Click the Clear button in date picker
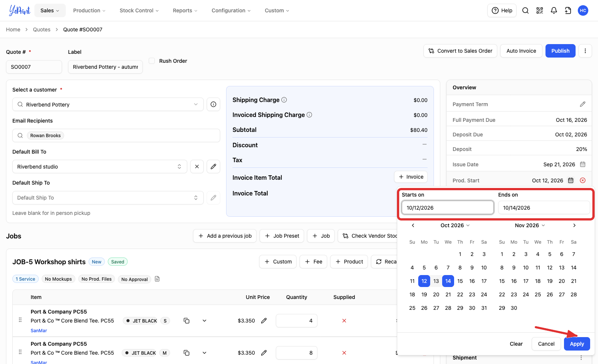Image resolution: width=598 pixels, height=364 pixels. [516, 344]
